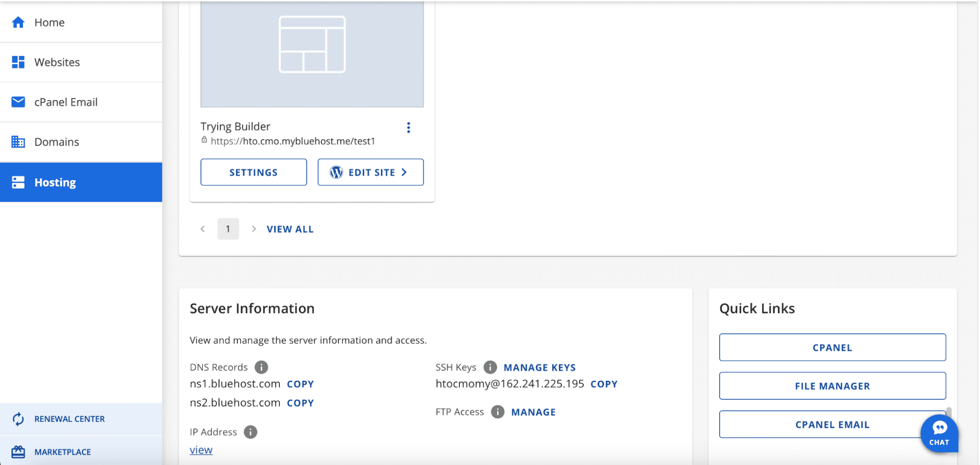Open cPanel Email in the sidebar

pos(66,102)
